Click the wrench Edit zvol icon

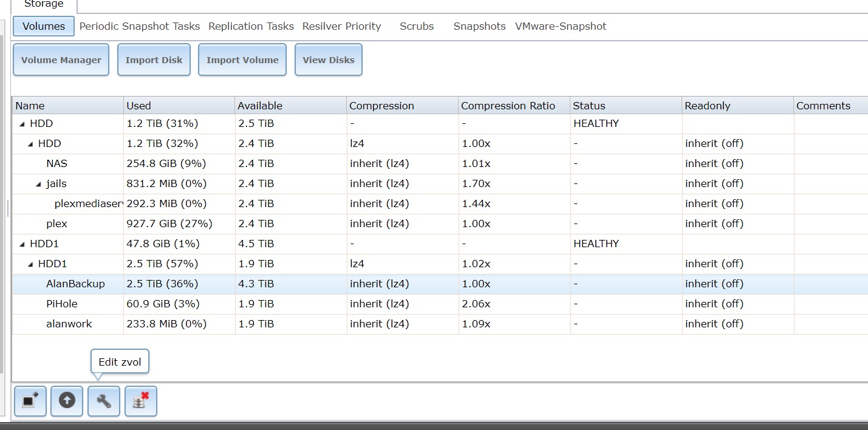(104, 401)
